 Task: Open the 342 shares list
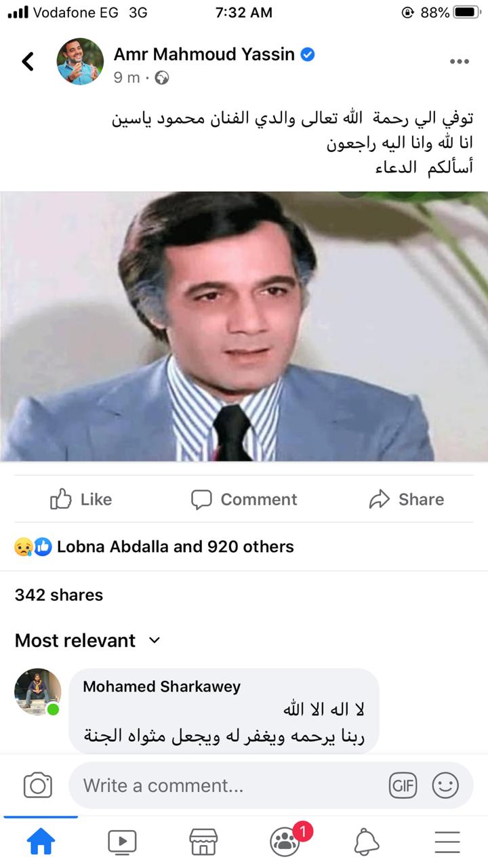coord(59,595)
